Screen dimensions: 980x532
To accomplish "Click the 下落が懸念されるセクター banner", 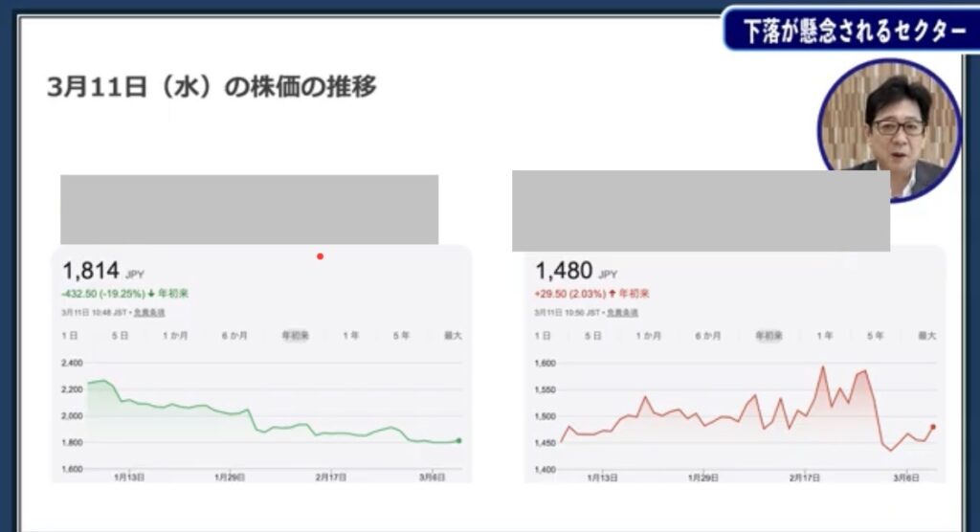I will click(x=848, y=31).
